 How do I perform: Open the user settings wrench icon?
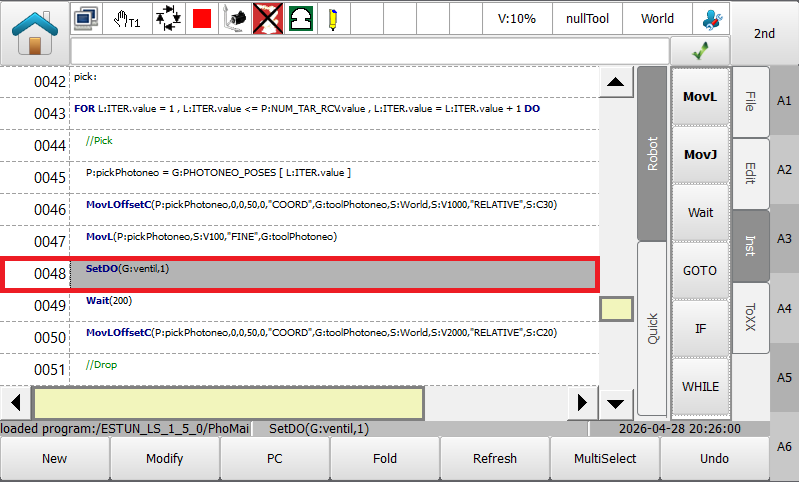tap(711, 19)
